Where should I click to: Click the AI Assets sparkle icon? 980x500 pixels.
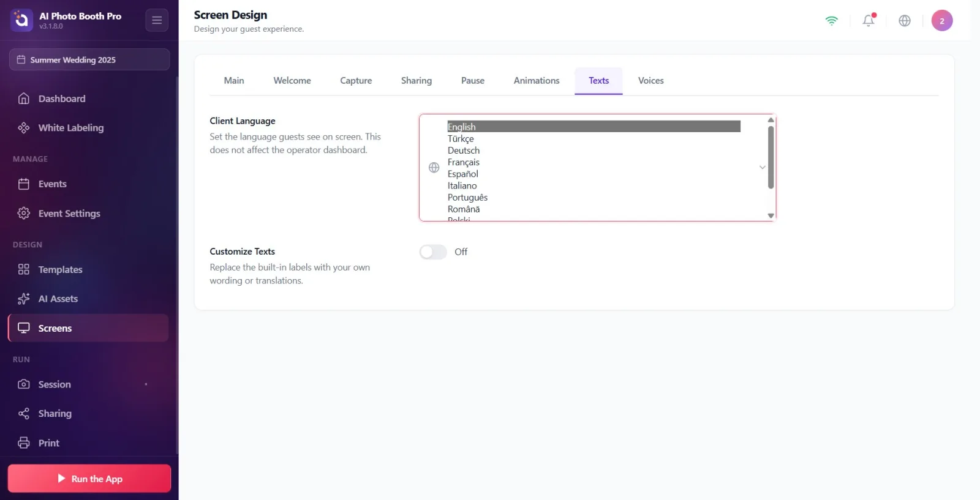[24, 299]
